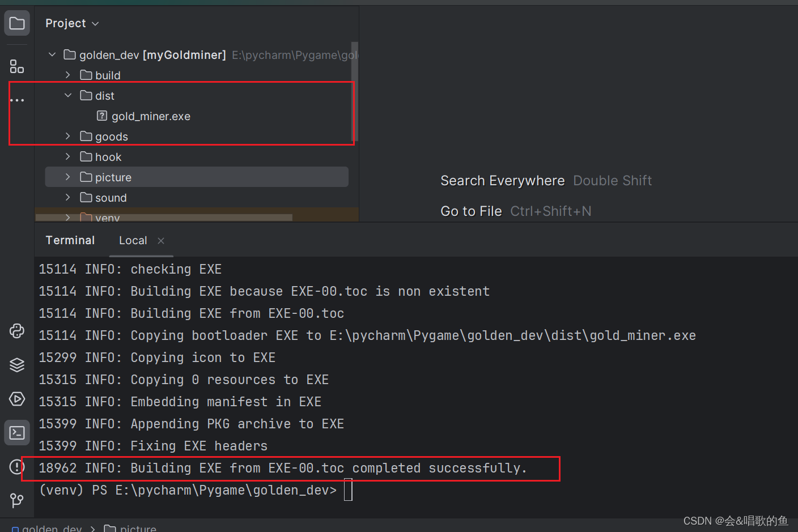The image size is (798, 532).
Task: Close the Local terminal session
Action: 160,240
